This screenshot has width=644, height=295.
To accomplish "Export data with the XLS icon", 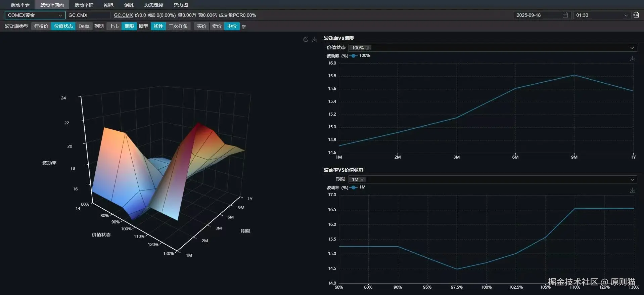I will (636, 15).
